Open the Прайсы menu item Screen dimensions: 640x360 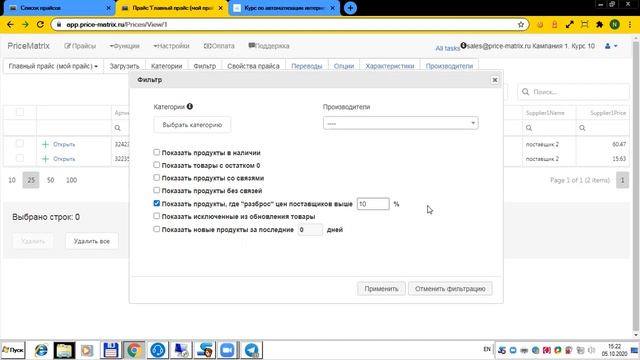[x=80, y=46]
